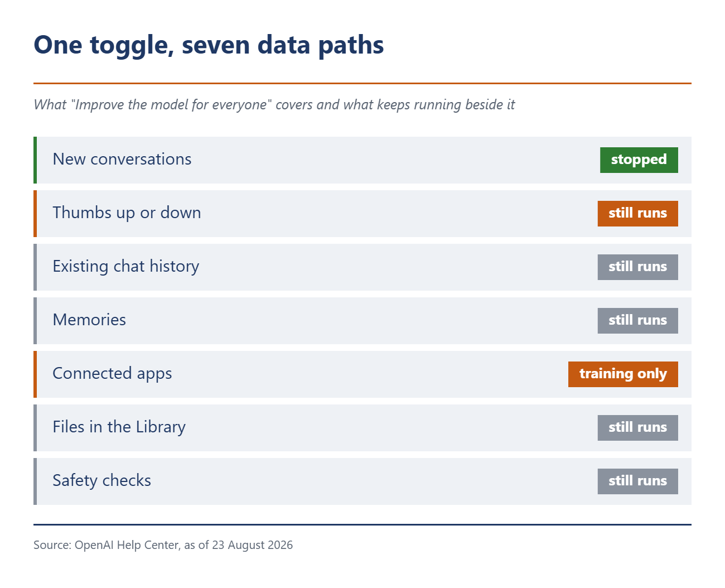The height and width of the screenshot is (588, 725).
Task: Click 'still runs' badge beside Safety checks
Action: (637, 481)
